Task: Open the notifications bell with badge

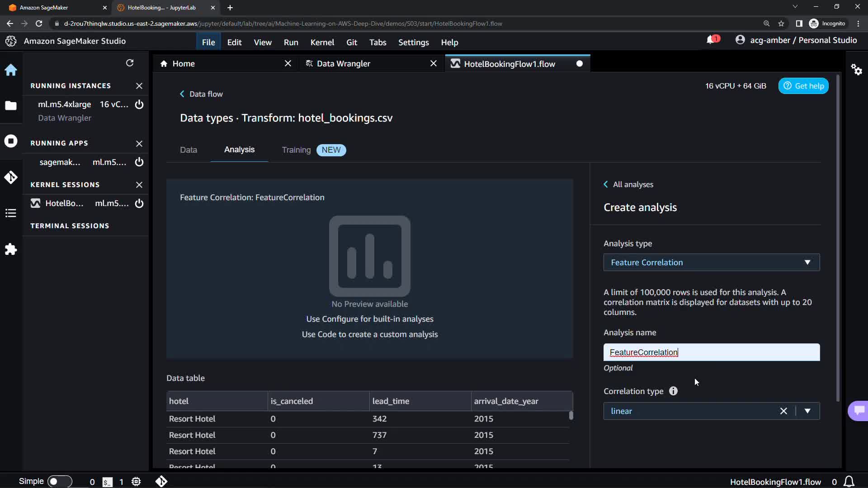Action: (x=711, y=40)
